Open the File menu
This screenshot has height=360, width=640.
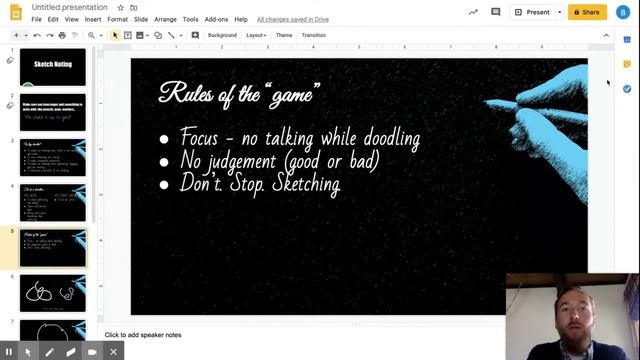(36, 20)
